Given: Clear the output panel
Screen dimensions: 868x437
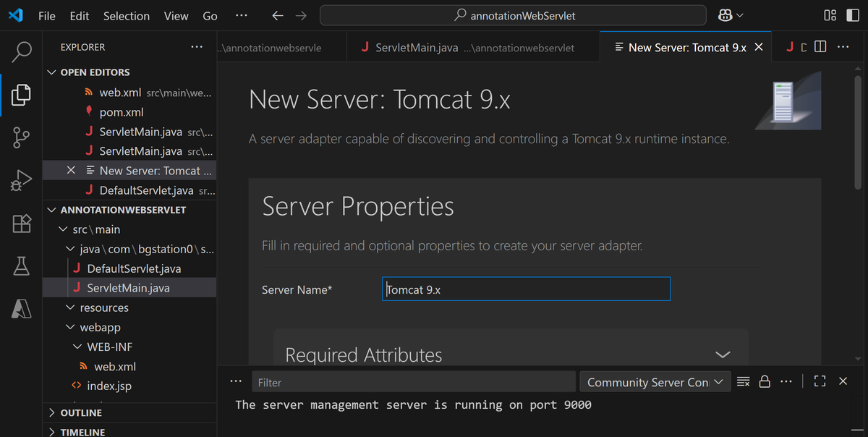Looking at the screenshot, I should 743,381.
